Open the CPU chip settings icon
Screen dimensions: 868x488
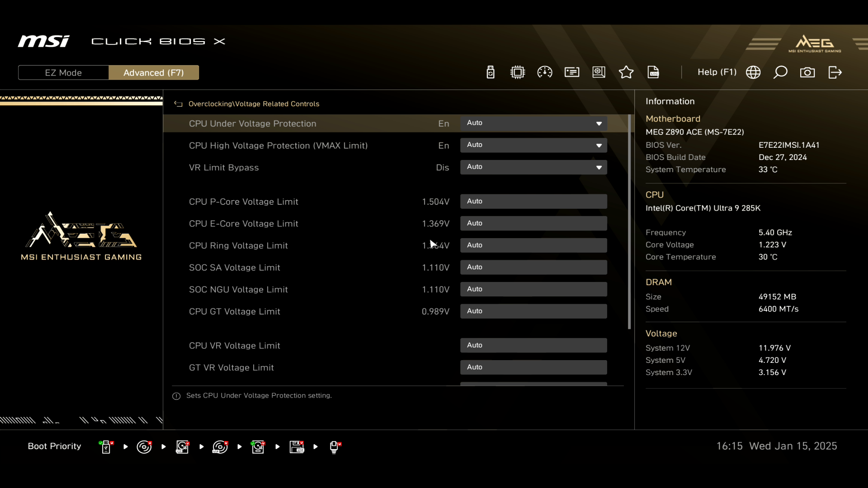(518, 72)
